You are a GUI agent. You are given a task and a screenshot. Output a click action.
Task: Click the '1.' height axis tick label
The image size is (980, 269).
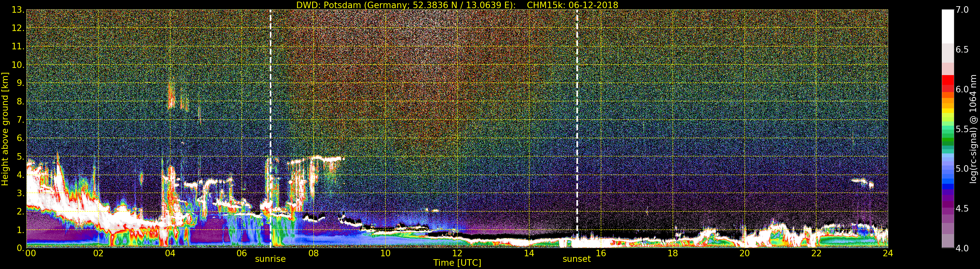pos(20,230)
